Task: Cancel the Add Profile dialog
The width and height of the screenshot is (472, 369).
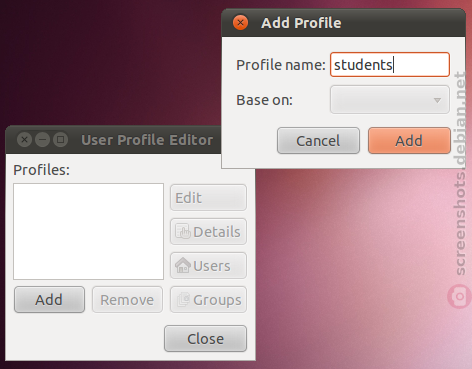Action: [318, 140]
